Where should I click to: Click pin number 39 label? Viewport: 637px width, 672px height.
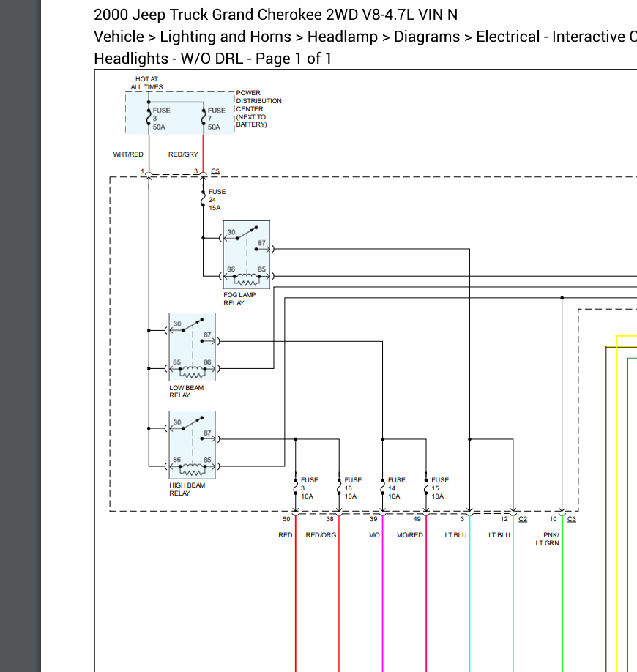tap(373, 519)
